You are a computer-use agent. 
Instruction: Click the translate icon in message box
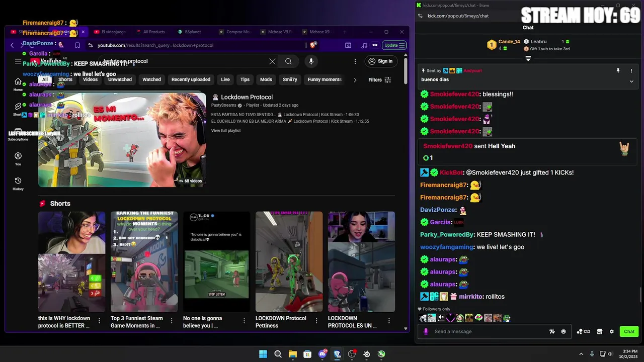point(552,331)
